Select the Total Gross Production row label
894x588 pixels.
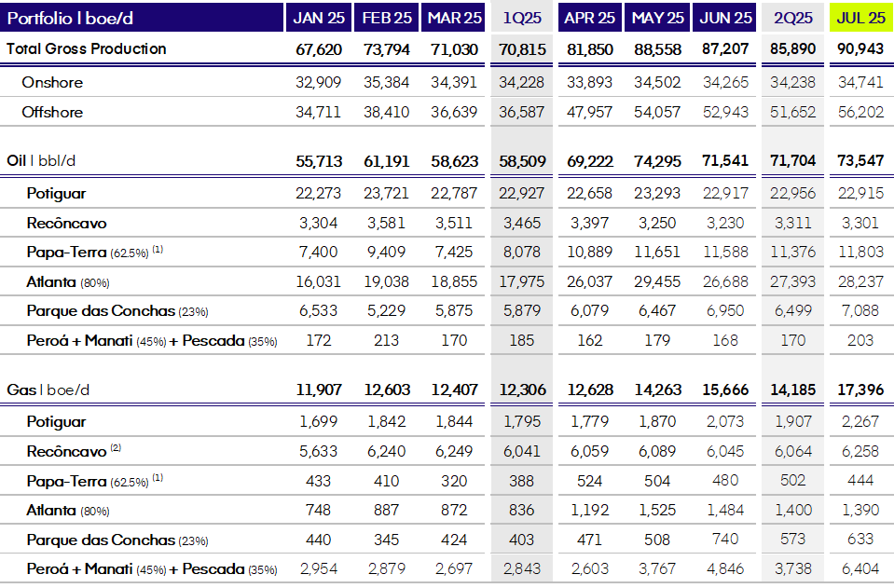pyautogui.click(x=87, y=48)
